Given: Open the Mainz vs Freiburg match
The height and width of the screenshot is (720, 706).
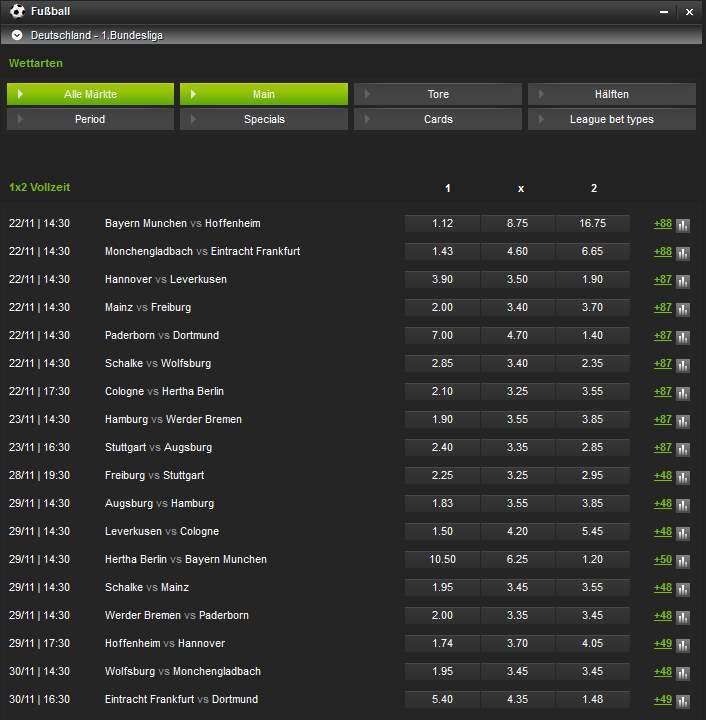Looking at the screenshot, I should click(148, 308).
